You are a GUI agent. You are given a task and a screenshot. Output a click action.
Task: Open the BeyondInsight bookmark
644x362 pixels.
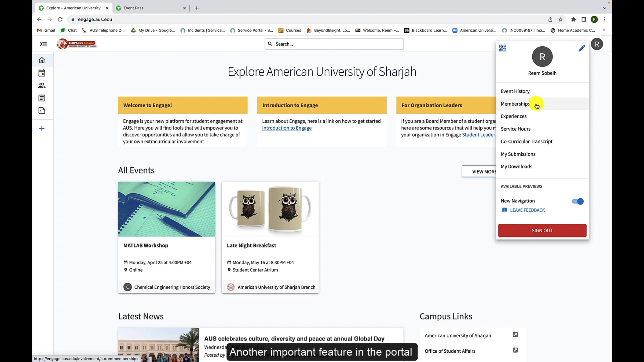[x=328, y=30]
